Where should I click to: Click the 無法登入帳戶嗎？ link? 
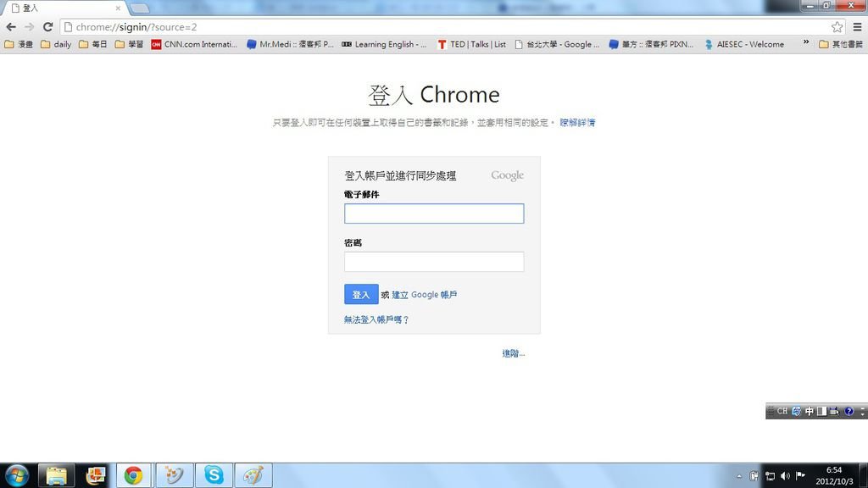point(376,319)
